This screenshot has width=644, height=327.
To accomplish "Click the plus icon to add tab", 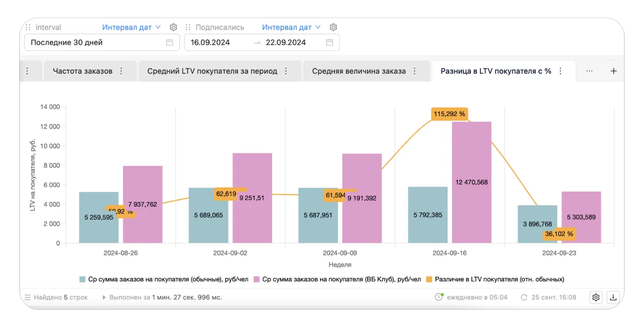I will coord(613,71).
